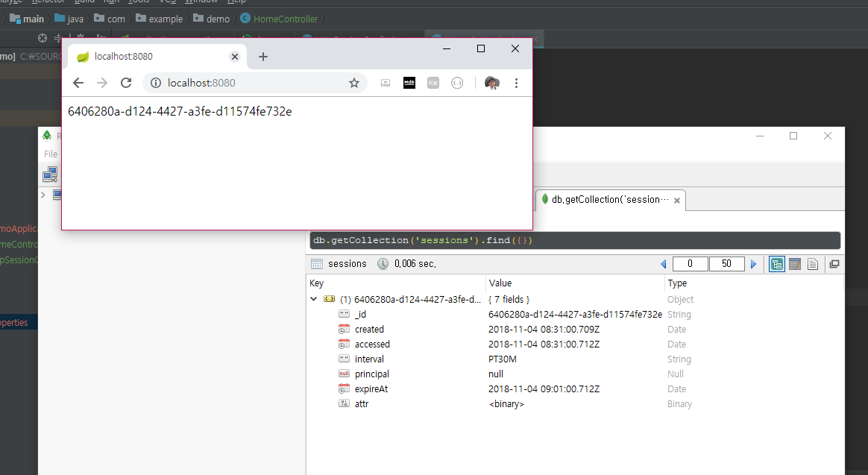This screenshot has height=475, width=868.
Task: Switch query results to text view
Action: click(x=813, y=263)
